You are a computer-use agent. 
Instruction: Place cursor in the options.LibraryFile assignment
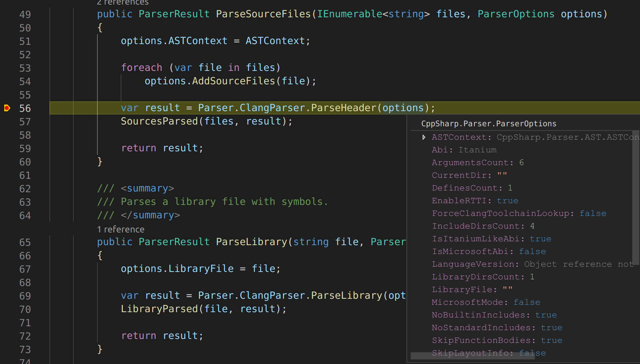[x=201, y=268]
